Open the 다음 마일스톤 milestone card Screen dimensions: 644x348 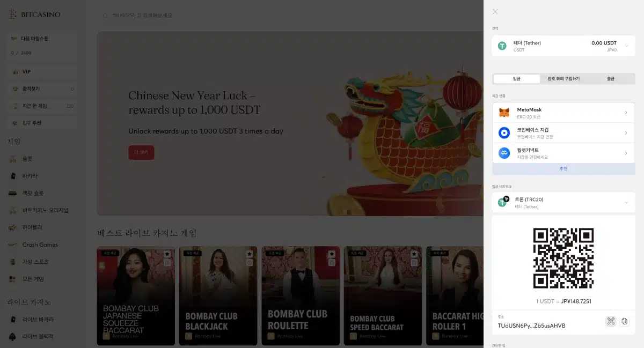pyautogui.click(x=42, y=45)
